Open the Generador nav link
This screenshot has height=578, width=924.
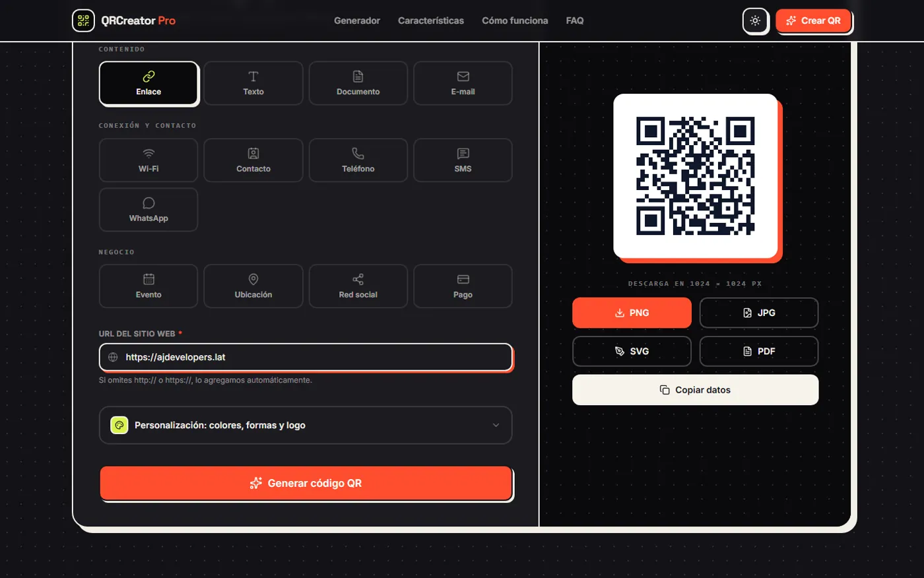(x=357, y=20)
